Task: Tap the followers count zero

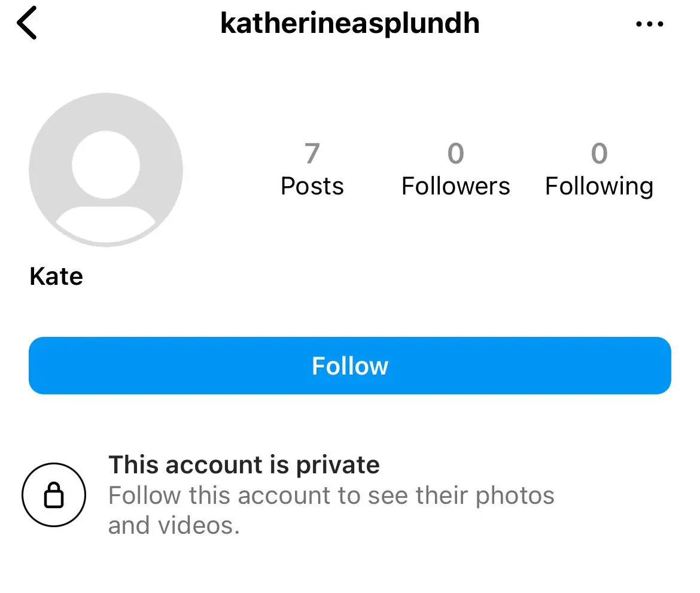Action: click(x=455, y=154)
